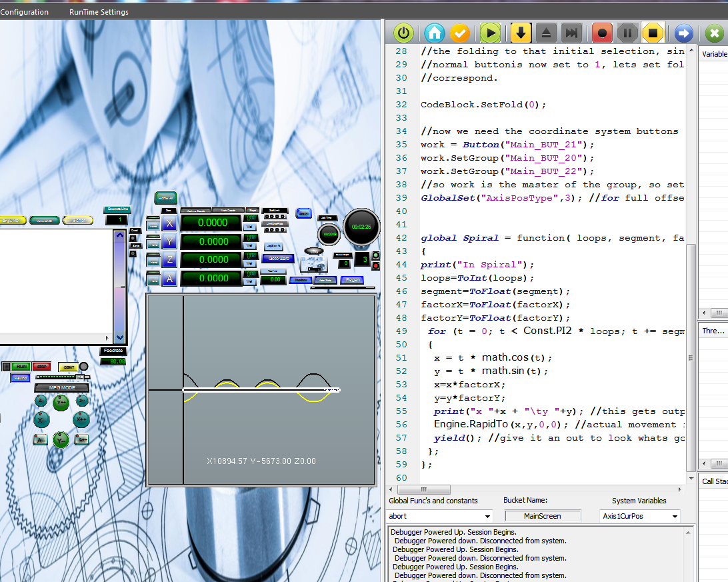
Task: Open the Configuration menu
Action: [x=24, y=12]
